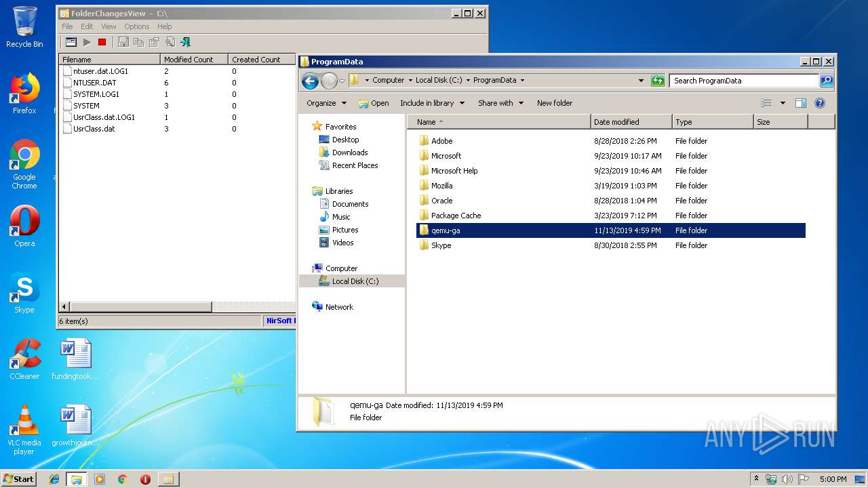Viewport: 868px width, 488px height.
Task: Open Explorer help question mark icon
Action: point(820,103)
